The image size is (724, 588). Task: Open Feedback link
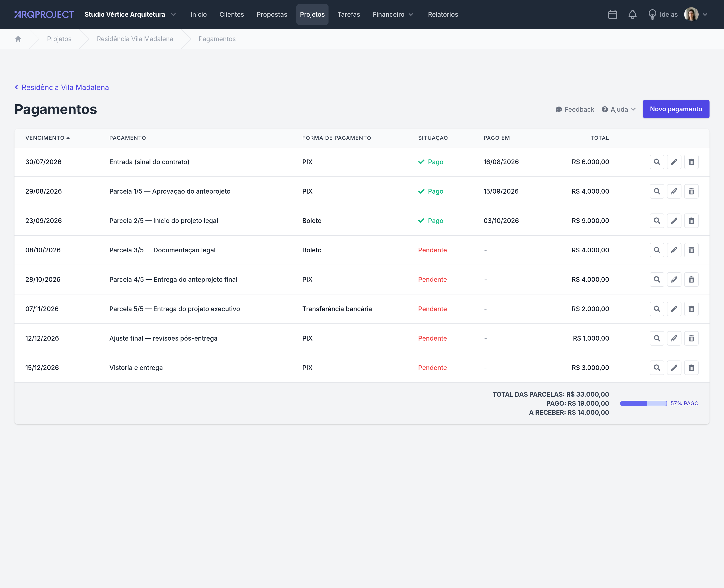click(x=575, y=109)
